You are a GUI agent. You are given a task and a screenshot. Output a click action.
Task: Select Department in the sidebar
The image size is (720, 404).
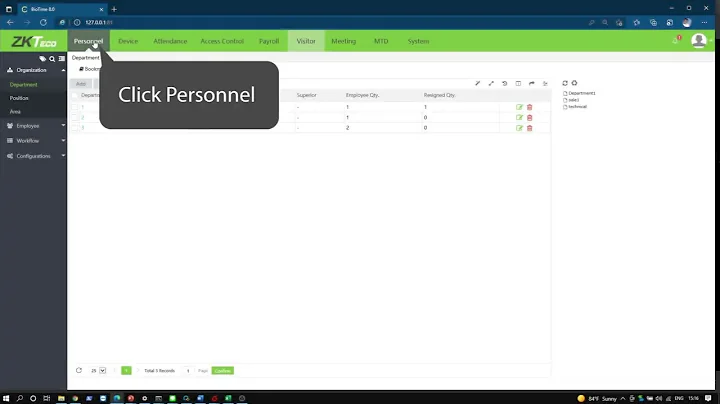coord(23,85)
